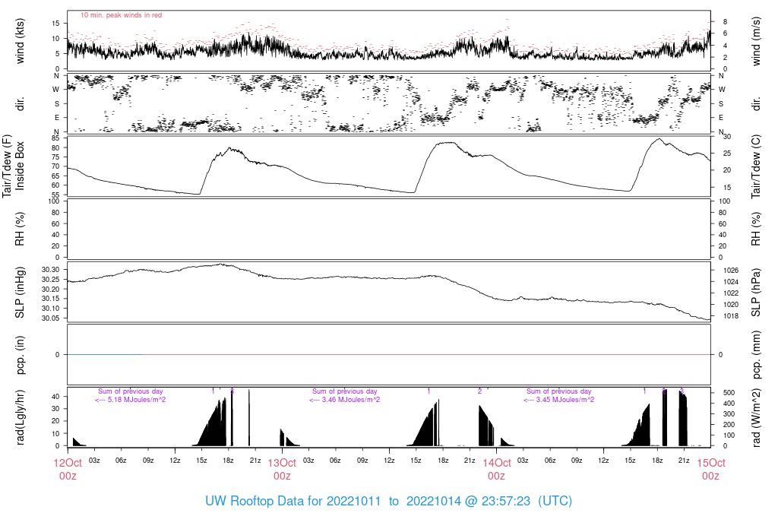The image size is (778, 532).
Task: Select the 'SLP (hPa)' axis label
Action: pos(756,293)
